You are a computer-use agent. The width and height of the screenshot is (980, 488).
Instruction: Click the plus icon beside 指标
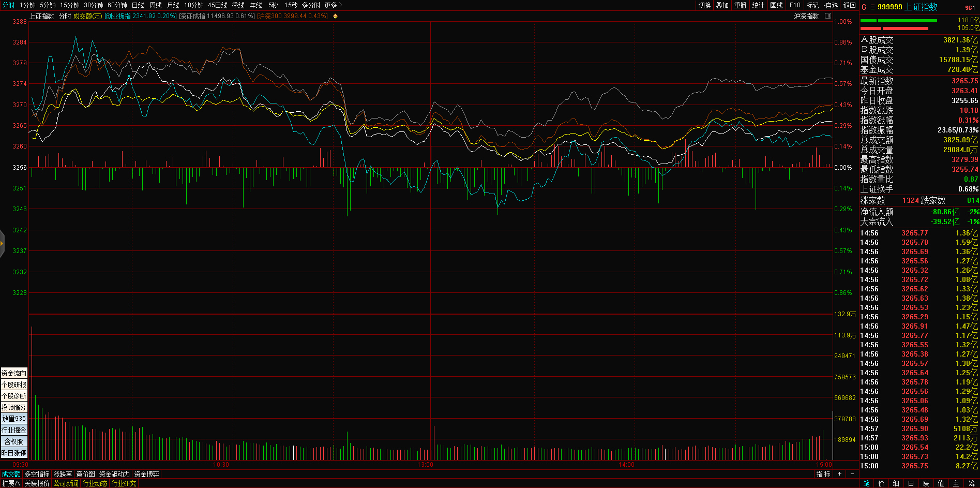point(839,474)
